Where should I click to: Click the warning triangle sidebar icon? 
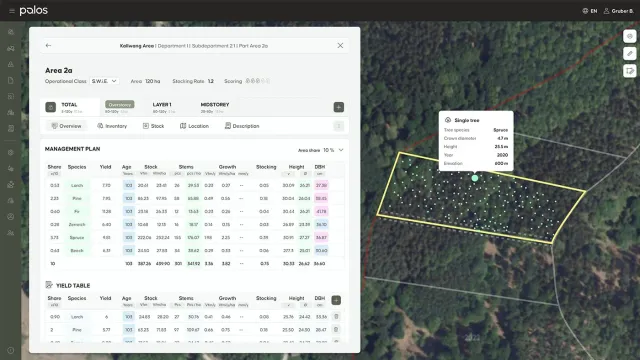click(11, 64)
